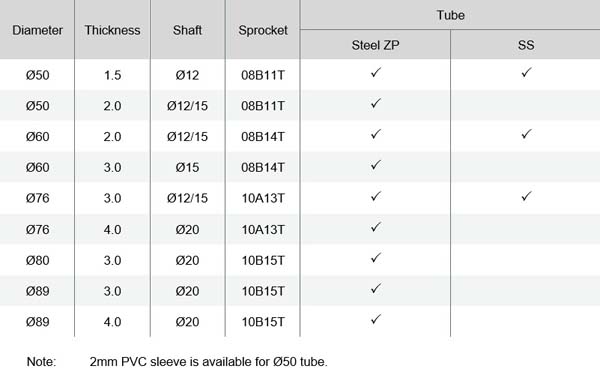
Task: Click the PVC sleeve note text
Action: [x=209, y=362]
